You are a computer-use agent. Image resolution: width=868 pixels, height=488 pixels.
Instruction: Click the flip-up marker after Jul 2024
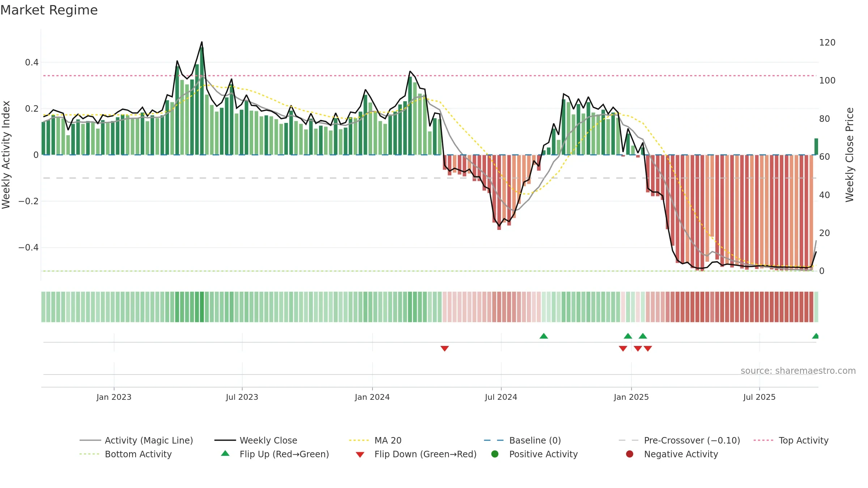coord(544,336)
